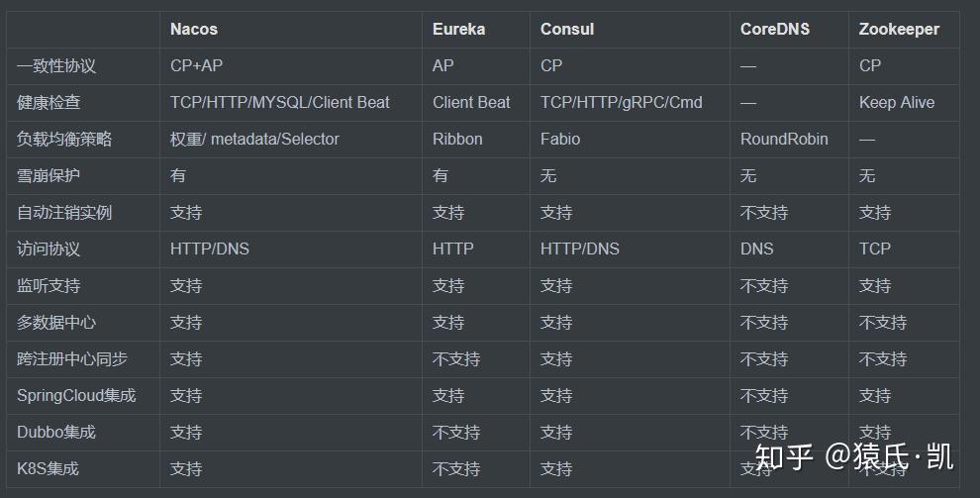The height and width of the screenshot is (498, 980).
Task: Click the Nacos column header
Action: click(x=194, y=30)
